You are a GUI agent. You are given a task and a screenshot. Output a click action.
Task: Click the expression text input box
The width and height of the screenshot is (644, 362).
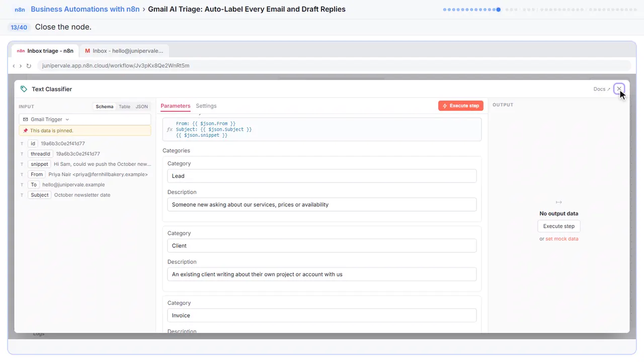pos(321,129)
